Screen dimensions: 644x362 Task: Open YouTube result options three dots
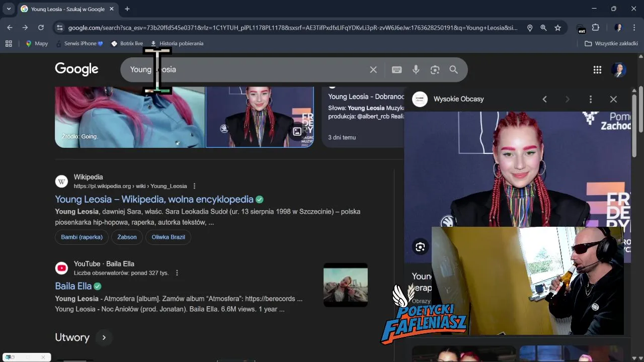click(x=177, y=273)
